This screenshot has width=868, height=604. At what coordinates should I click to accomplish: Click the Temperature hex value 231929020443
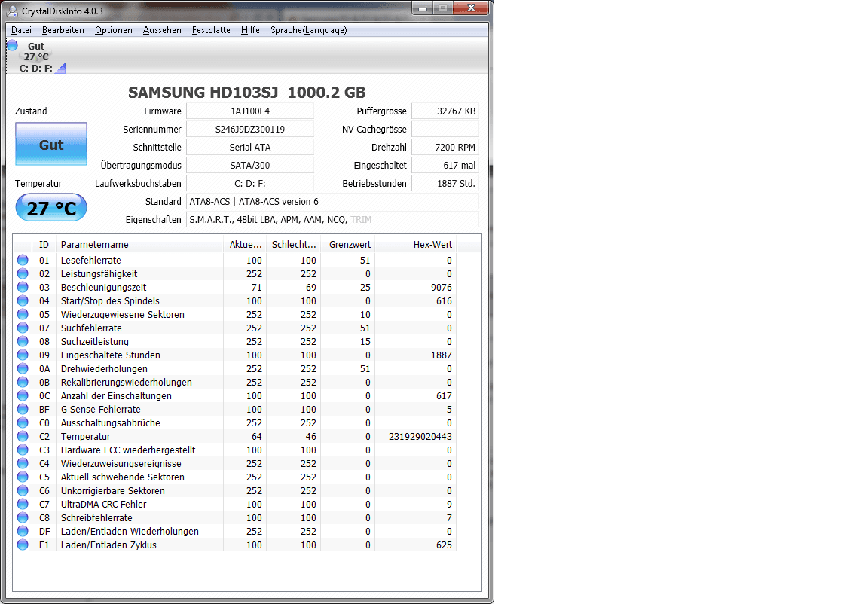tap(420, 436)
